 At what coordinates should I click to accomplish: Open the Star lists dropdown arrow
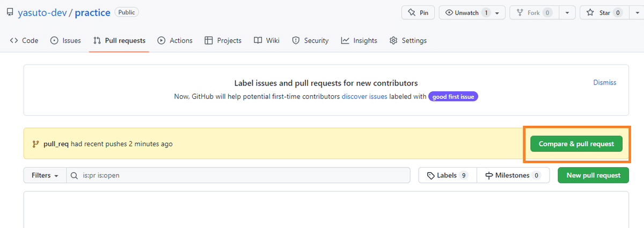click(x=634, y=13)
